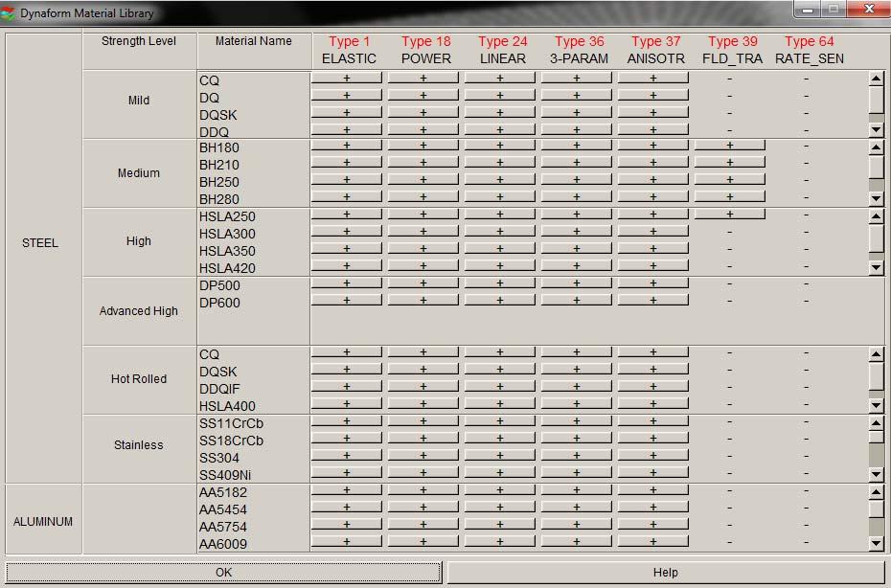The image size is (891, 588).
Task: Click down arrow of Aluminum scrollbar
Action: [x=877, y=544]
